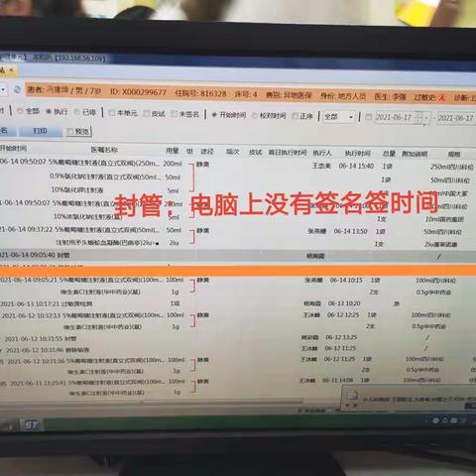This screenshot has height=476, width=476.
Task: Click the 总量 column header
Action: [389, 154]
